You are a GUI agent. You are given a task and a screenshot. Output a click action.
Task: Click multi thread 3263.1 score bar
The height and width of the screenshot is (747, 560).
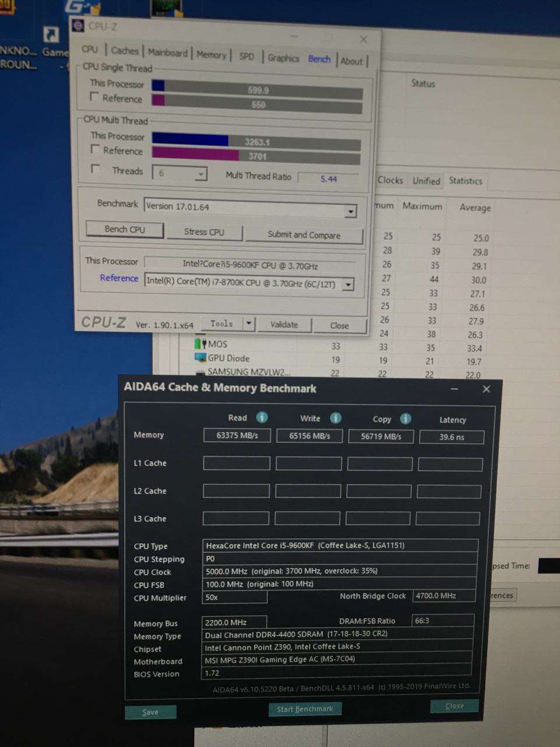click(257, 142)
